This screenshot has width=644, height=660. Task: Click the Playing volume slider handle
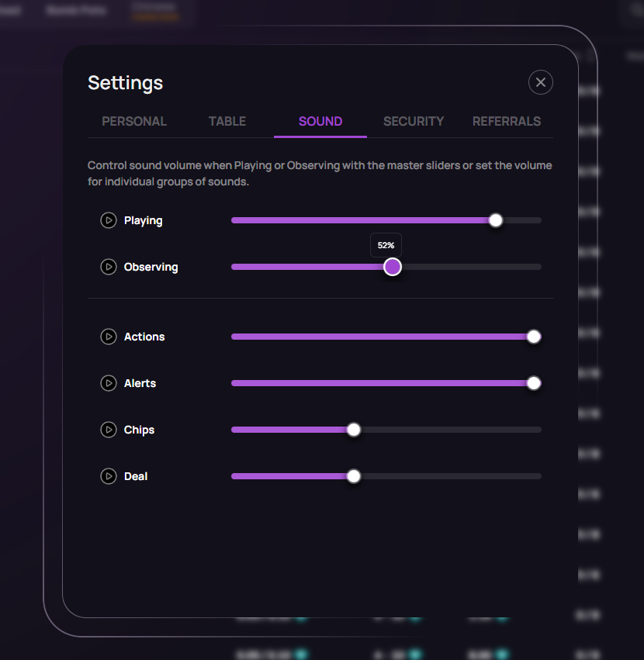pos(496,220)
